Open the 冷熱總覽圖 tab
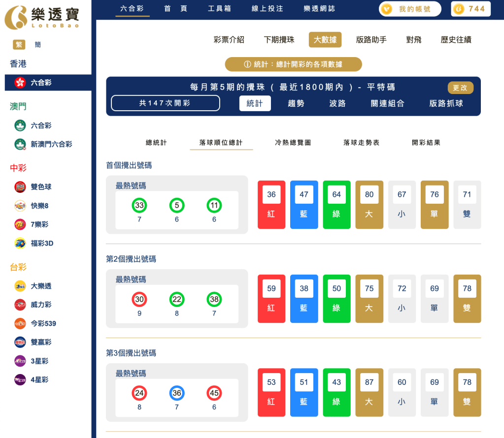504x438 pixels. coord(292,142)
